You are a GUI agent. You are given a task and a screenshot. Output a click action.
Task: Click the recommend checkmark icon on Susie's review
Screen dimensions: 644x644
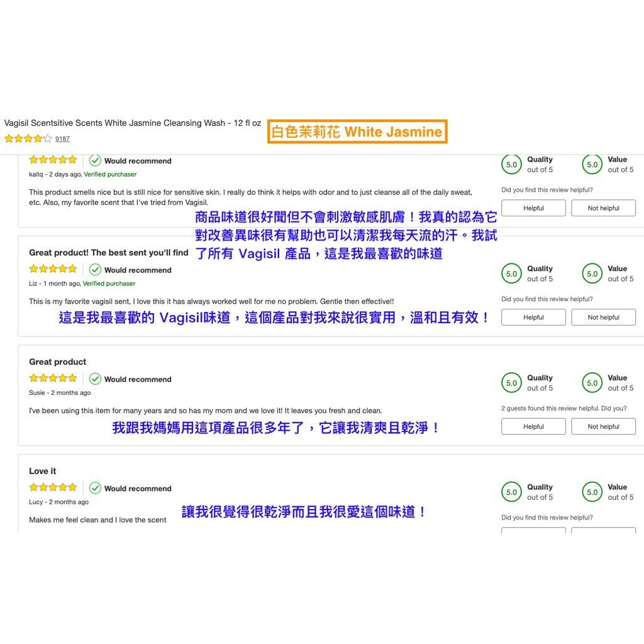96,379
